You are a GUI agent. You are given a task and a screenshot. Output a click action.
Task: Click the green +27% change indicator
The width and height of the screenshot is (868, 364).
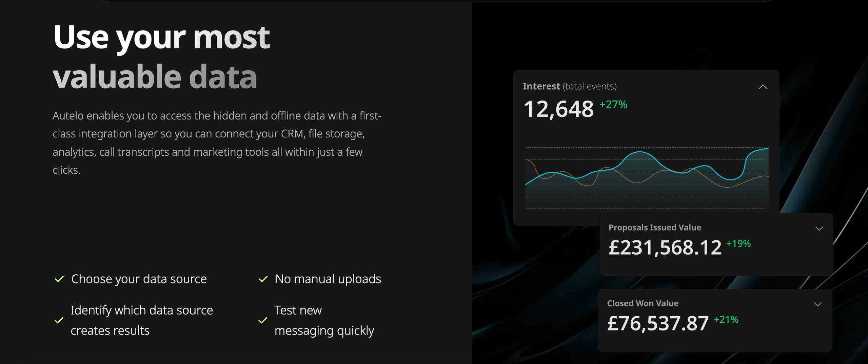pyautogui.click(x=613, y=105)
